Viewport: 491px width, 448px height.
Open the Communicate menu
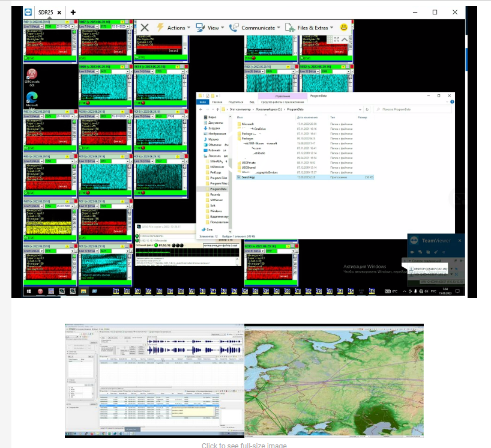(x=255, y=28)
